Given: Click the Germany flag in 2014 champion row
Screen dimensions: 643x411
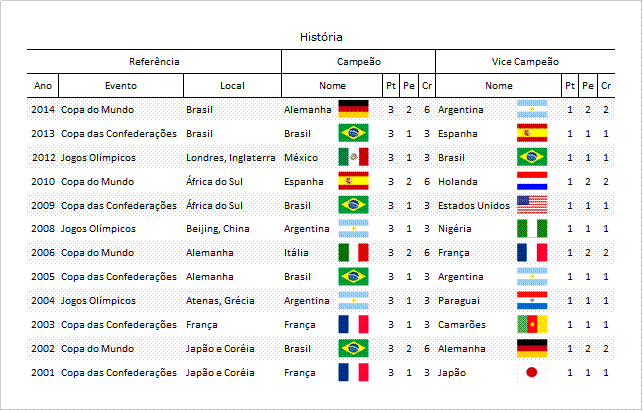Looking at the screenshot, I should click(x=353, y=109).
